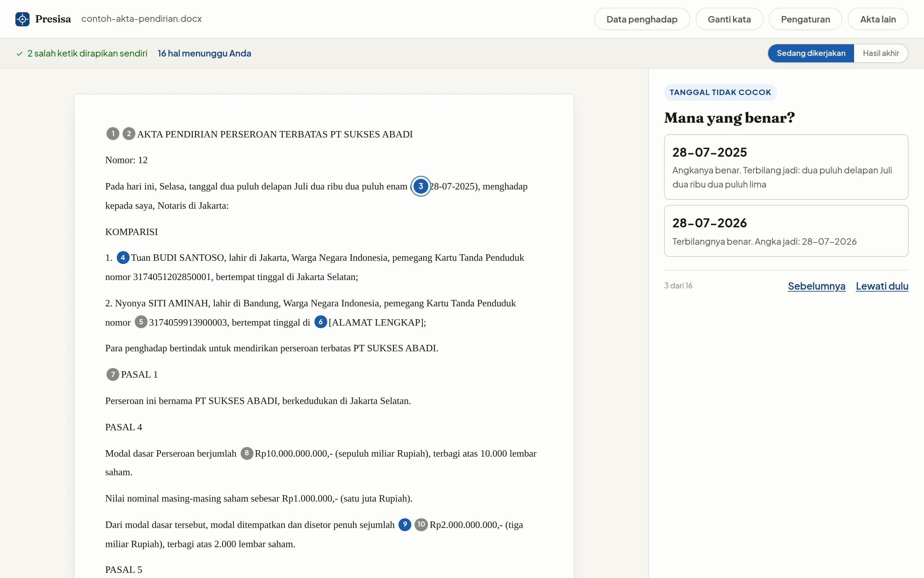Click the NIK 3174051202850001 in the deed
Viewport: 924px width, 578px height.
[172, 277]
